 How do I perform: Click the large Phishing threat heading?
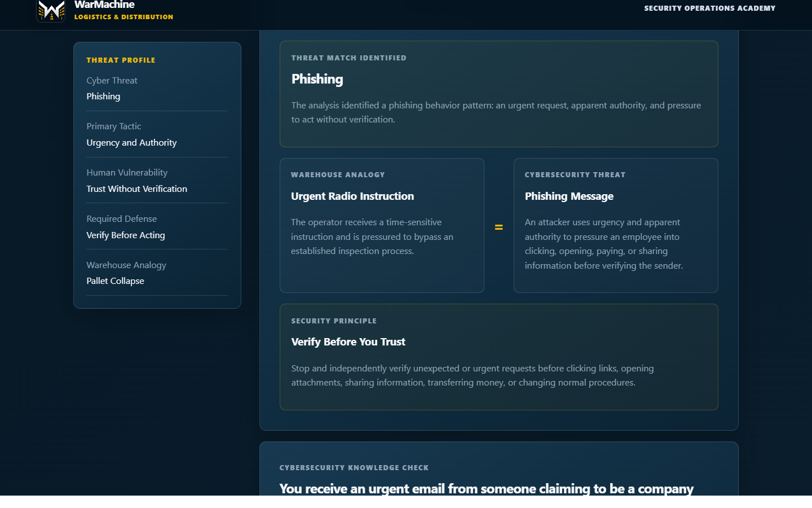(x=317, y=79)
